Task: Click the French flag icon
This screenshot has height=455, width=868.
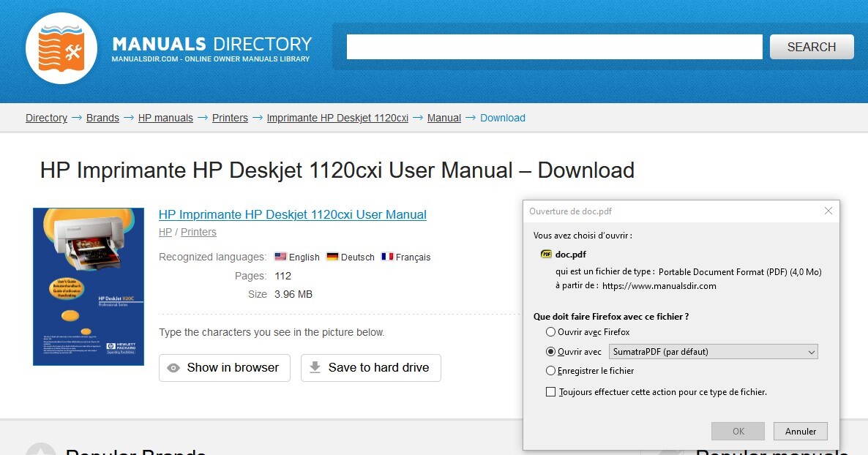Action: (387, 256)
